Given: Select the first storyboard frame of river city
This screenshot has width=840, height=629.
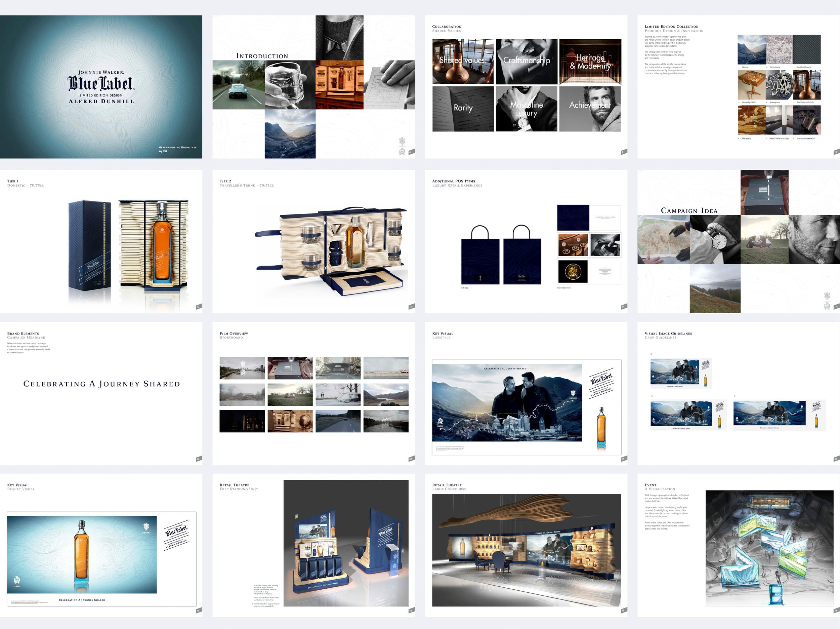Looking at the screenshot, I should pyautogui.click(x=242, y=368).
